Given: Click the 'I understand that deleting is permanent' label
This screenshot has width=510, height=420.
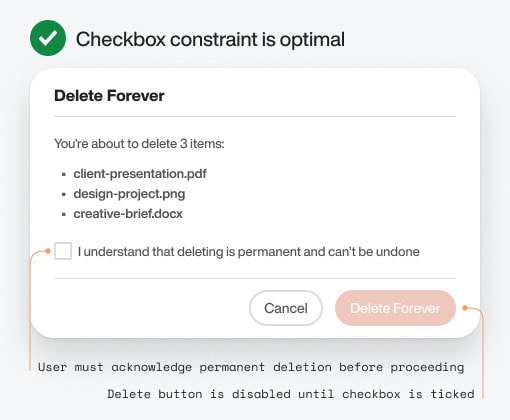Looking at the screenshot, I should pyautogui.click(x=248, y=252).
